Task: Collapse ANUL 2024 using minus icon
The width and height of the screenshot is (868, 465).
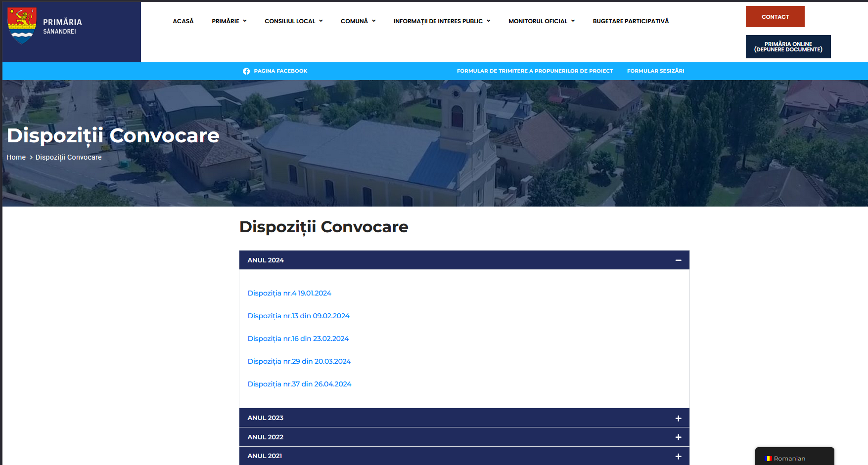Action: tap(678, 260)
